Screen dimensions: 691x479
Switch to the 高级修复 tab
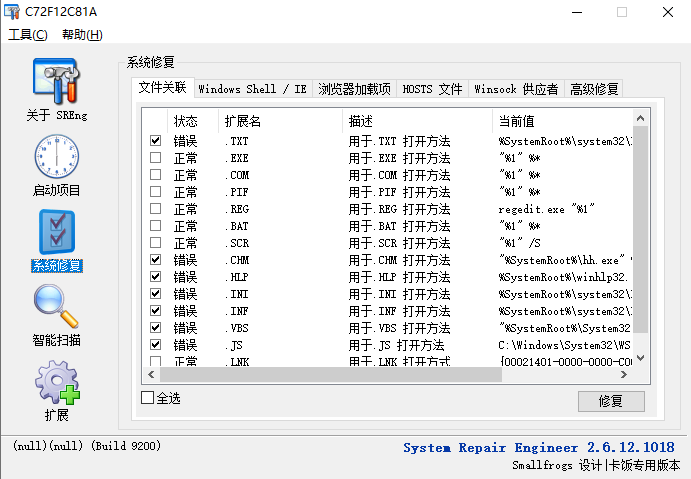[x=594, y=89]
